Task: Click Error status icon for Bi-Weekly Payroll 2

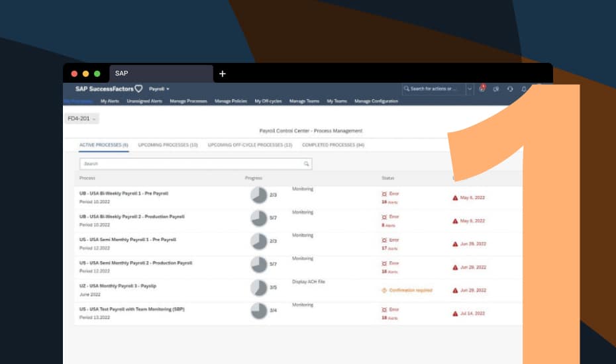Action: click(384, 217)
